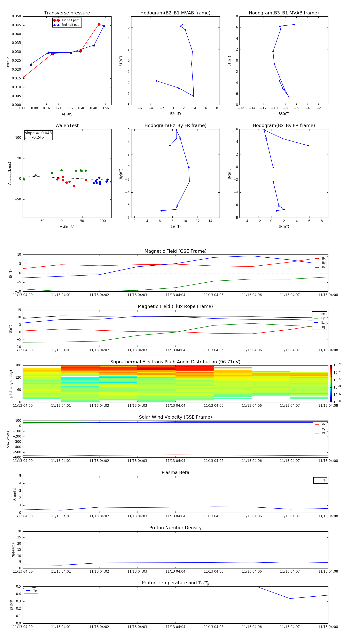351x644 pixels.
Task: Click the 'pitch angle (deg)' axis label
Action: pyautogui.click(x=11, y=384)
